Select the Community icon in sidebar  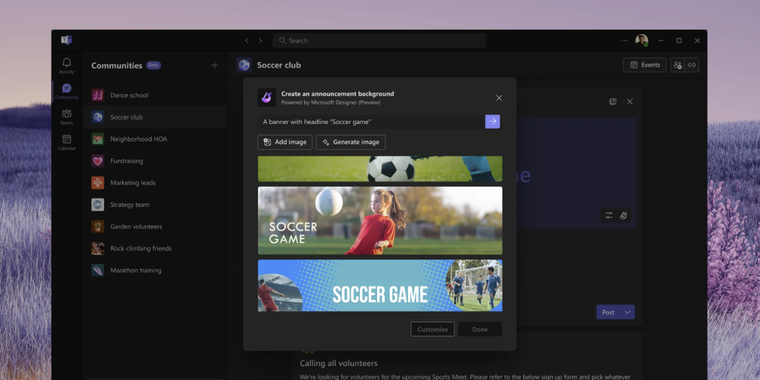tap(66, 91)
